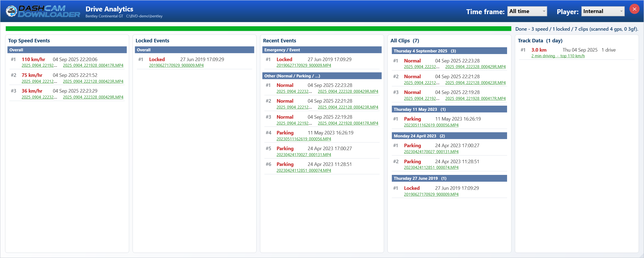Image resolution: width=644 pixels, height=258 pixels.
Task: Open 20230511162619_000056.MP4 link in Recent Events
Action: tap(304, 139)
